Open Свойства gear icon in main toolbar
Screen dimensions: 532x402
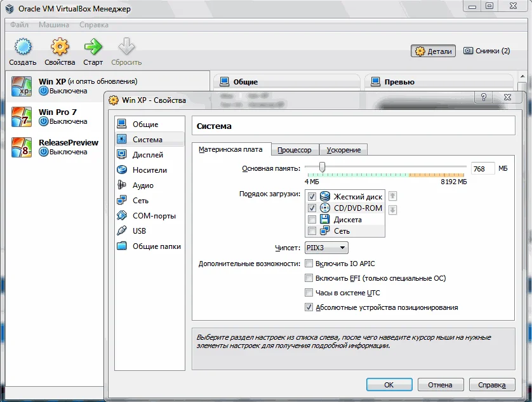[x=60, y=47]
